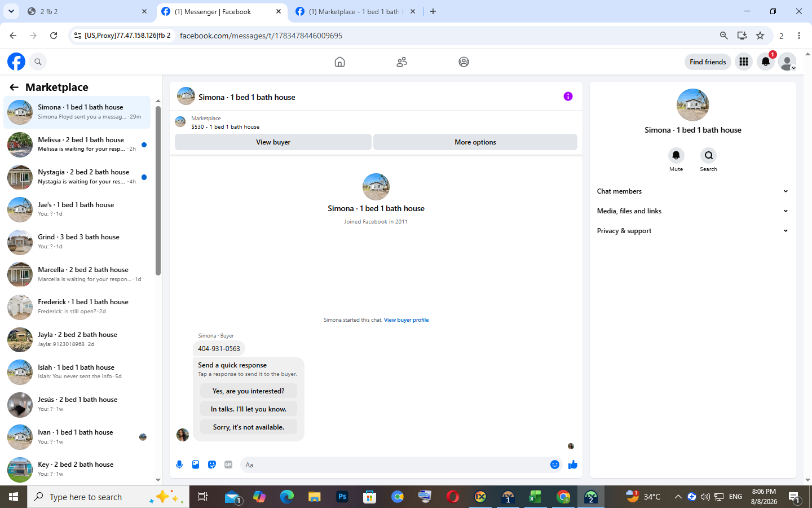Open a new browser tab
The image size is (812, 508).
click(433, 11)
